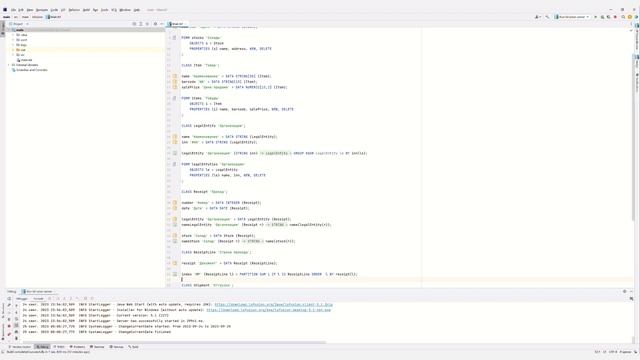
Task: Expand the logs folder
Action: pyautogui.click(x=13, y=45)
